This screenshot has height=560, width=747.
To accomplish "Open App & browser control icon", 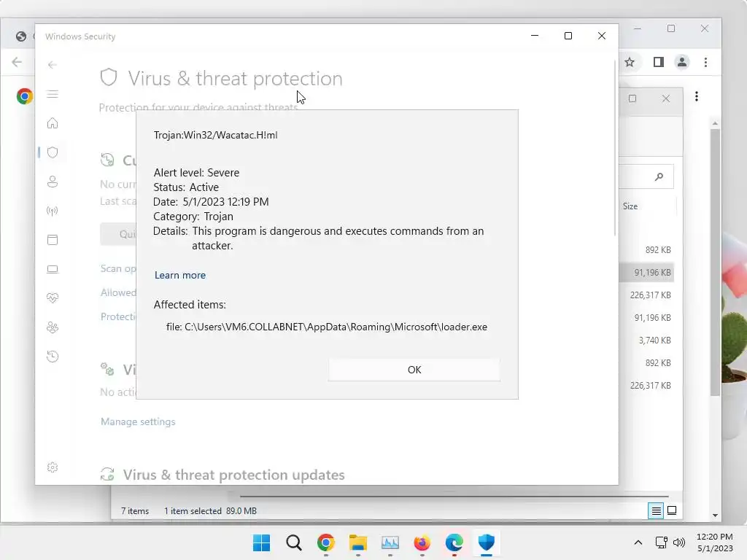I will pyautogui.click(x=53, y=239).
